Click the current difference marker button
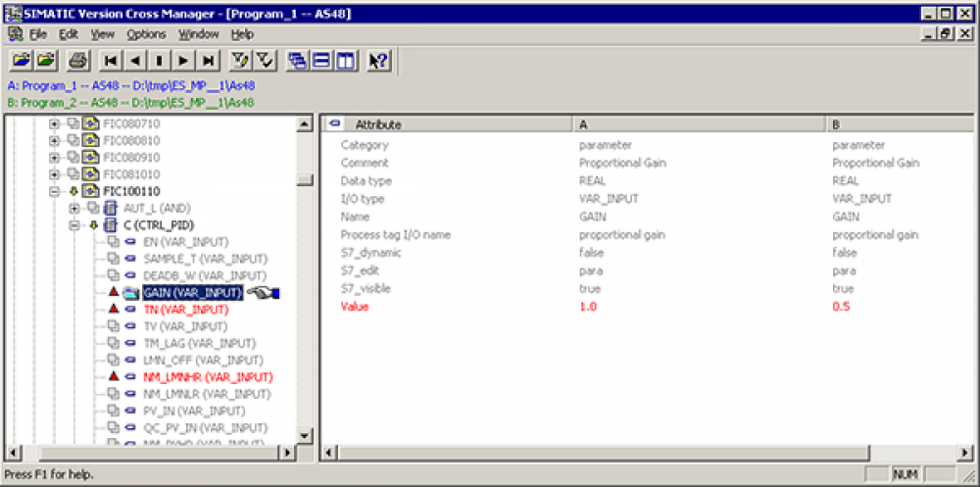 coord(159,61)
